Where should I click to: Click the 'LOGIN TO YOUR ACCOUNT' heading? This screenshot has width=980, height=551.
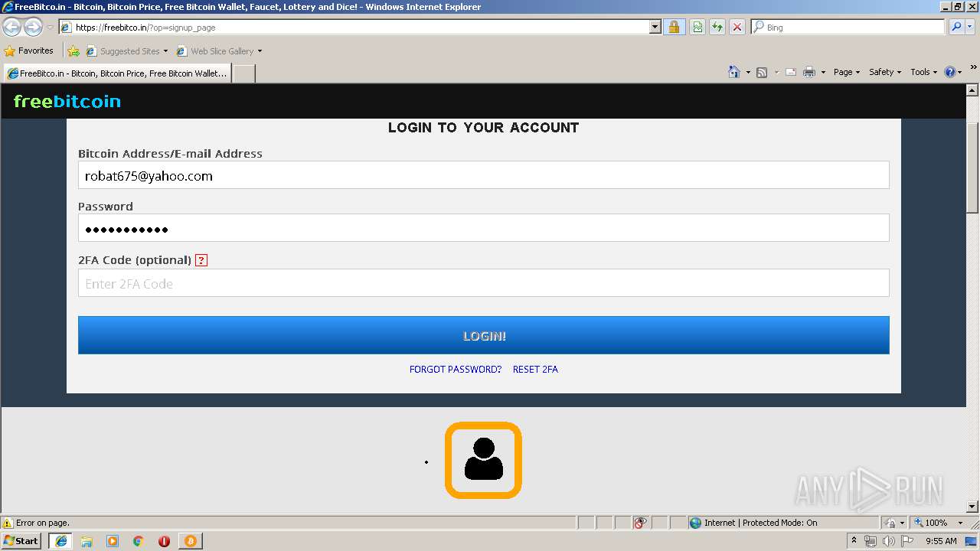click(x=483, y=128)
